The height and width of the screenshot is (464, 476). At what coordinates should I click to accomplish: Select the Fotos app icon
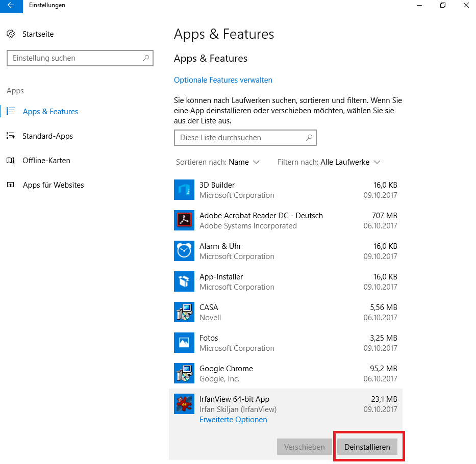(x=184, y=343)
